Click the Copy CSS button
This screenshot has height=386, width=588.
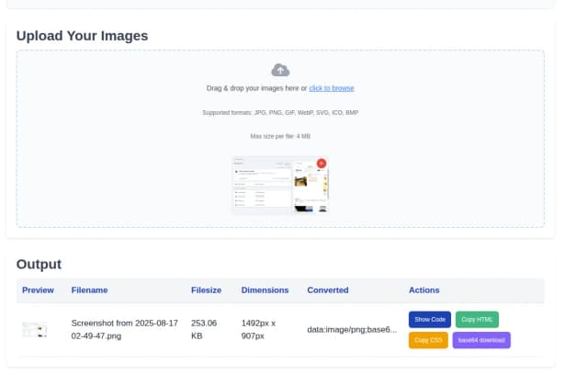coord(428,340)
